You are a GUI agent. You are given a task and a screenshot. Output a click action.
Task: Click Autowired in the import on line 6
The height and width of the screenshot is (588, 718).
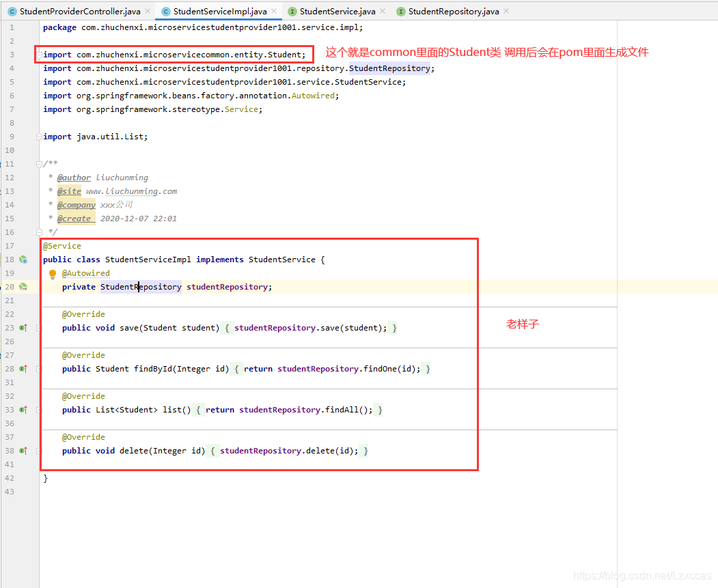click(313, 96)
